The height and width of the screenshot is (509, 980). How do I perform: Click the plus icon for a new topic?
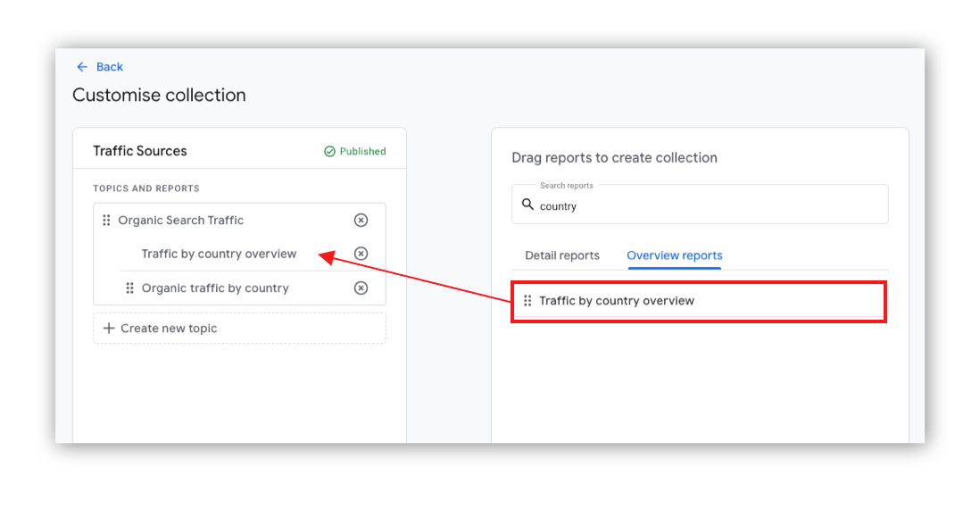click(109, 329)
